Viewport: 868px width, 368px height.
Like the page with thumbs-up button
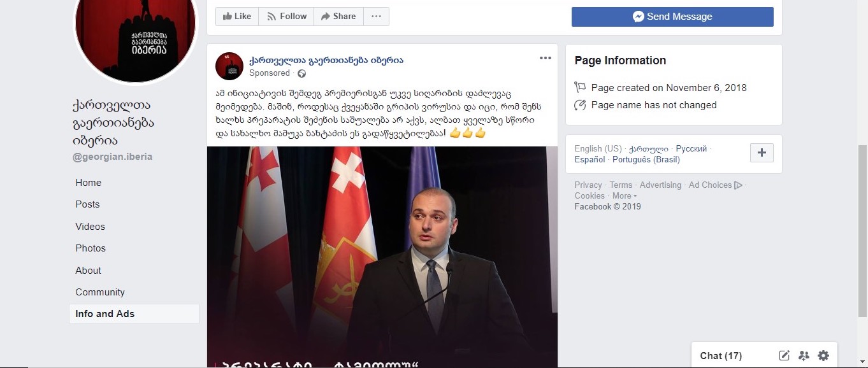click(237, 16)
